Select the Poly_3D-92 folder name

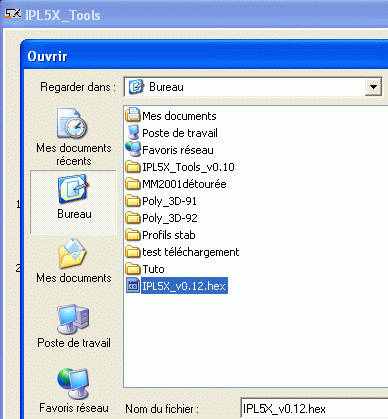[170, 218]
